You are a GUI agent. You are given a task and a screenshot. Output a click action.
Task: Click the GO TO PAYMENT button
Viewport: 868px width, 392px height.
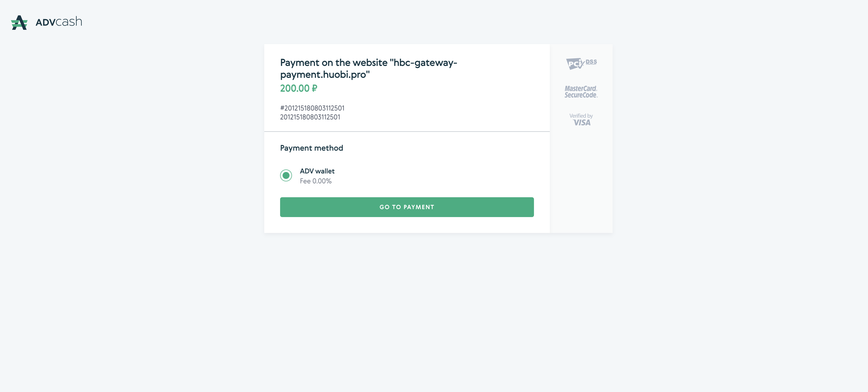pyautogui.click(x=407, y=207)
